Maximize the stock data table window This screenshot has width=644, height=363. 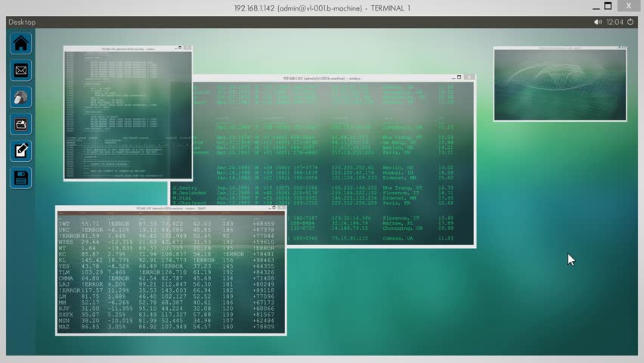tap(274, 208)
